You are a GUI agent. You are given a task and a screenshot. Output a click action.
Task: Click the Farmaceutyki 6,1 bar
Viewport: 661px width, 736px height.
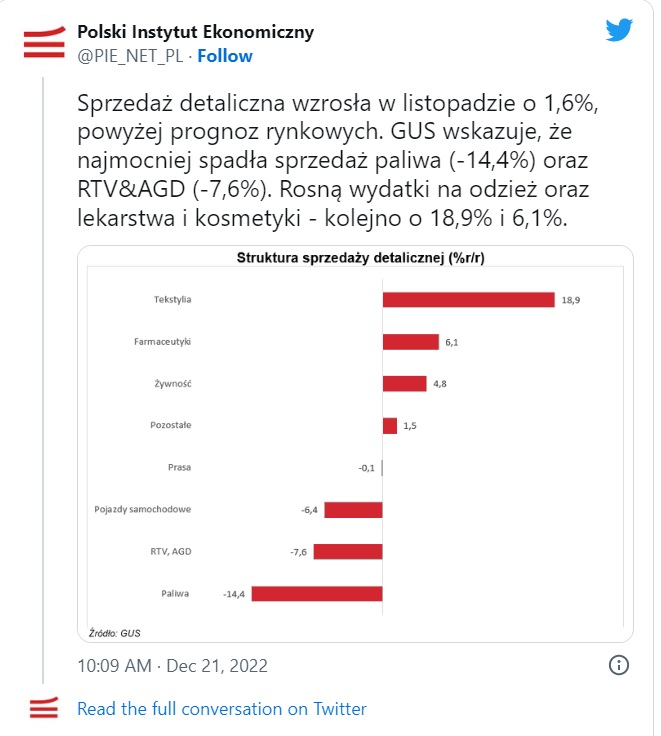[x=411, y=342]
